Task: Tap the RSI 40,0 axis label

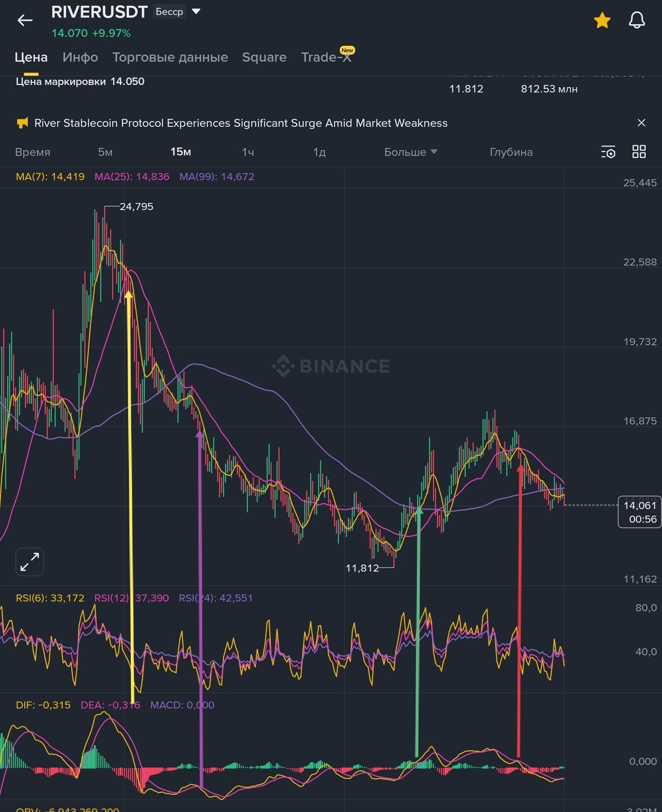Action: 646,652
